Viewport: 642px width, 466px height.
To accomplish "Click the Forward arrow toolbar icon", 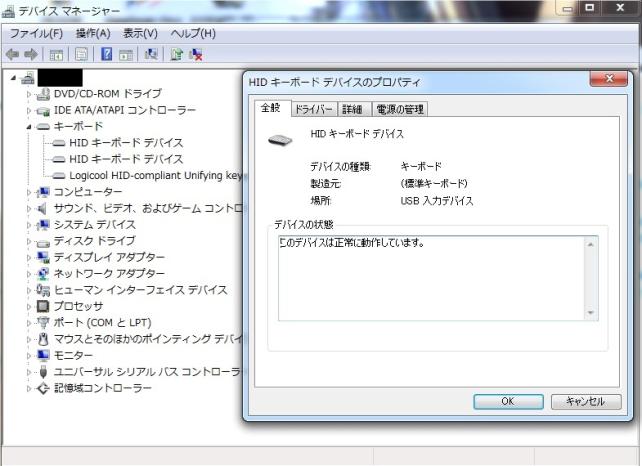I will pos(31,54).
